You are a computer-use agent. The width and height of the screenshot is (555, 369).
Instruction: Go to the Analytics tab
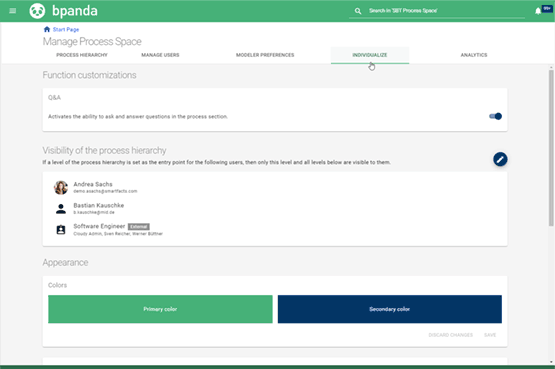pos(474,55)
